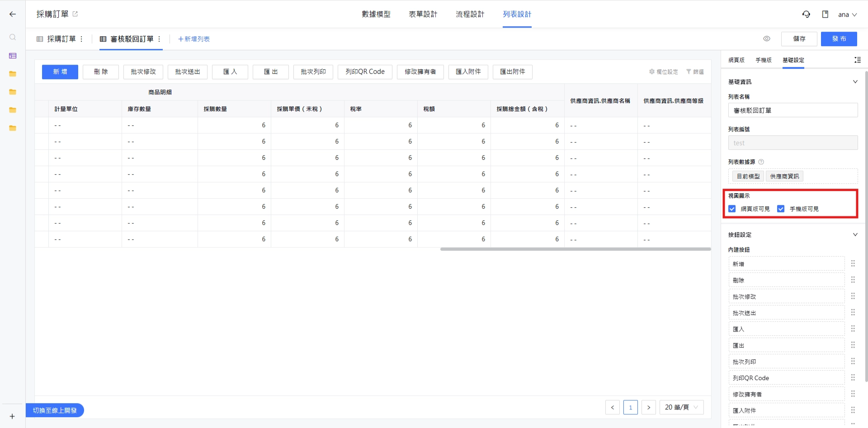The height and width of the screenshot is (428, 868).
Task: Open the ana user dropdown
Action: click(x=847, y=14)
